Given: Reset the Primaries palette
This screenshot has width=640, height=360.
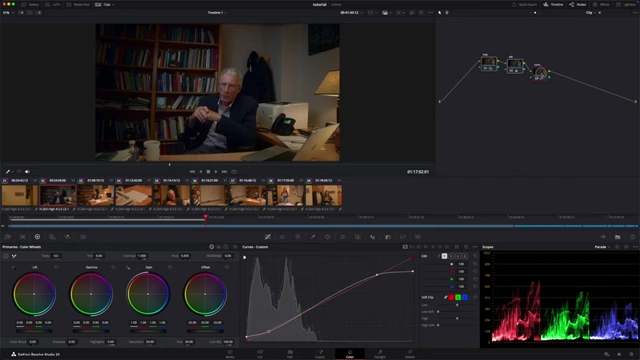Looking at the screenshot, I should pos(235,247).
